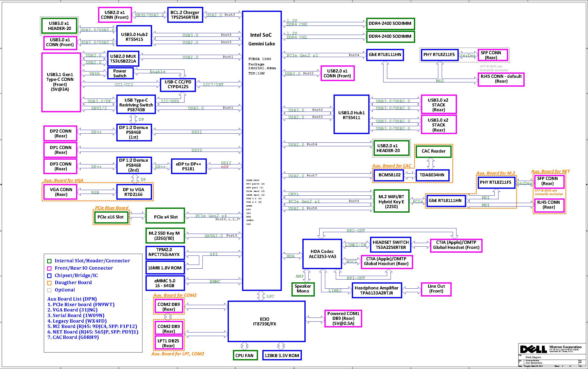Click green legend square for Internal Slot/Header/Connector
This screenshot has height=369, width=588.
point(49,261)
